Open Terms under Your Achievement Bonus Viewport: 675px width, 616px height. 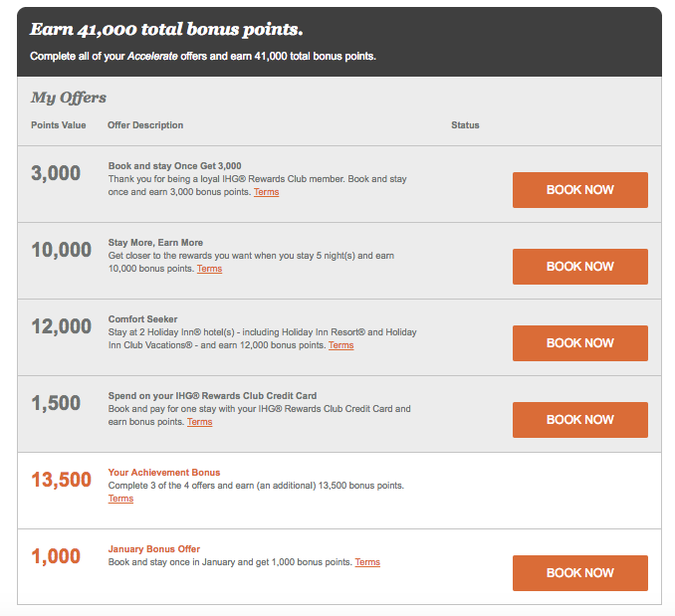coord(120,499)
